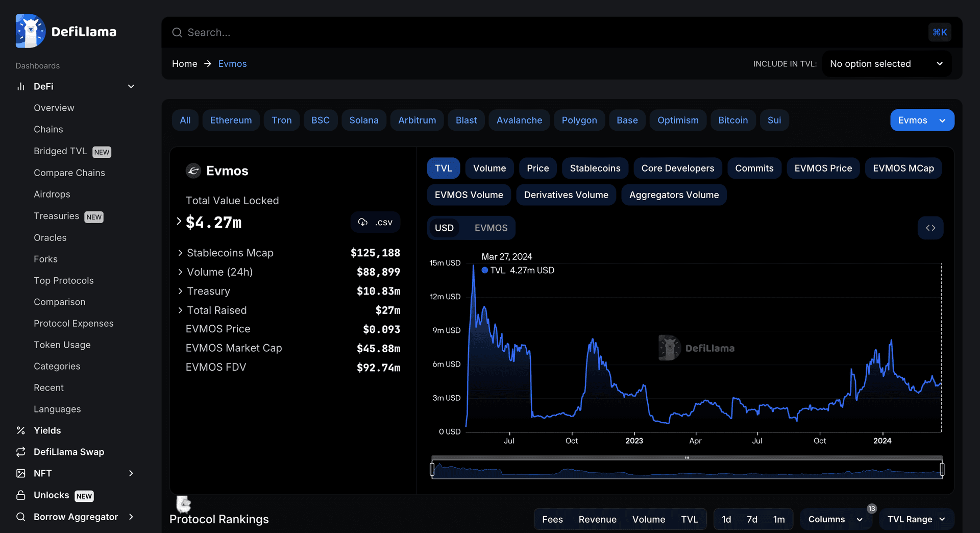Click the DefiLlama Swap arrows icon
Image resolution: width=980 pixels, height=533 pixels.
click(x=21, y=452)
